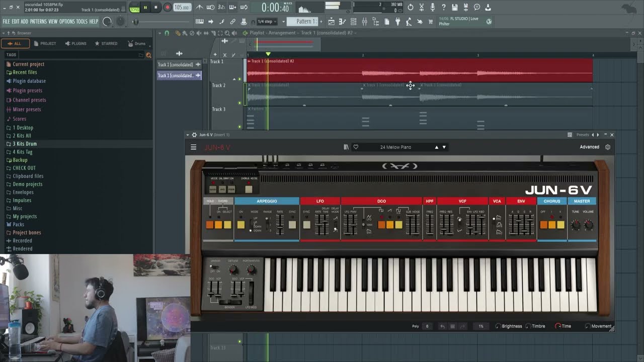Screen dimensions: 644x362
Task: Open the Playlist view icon
Action: point(332,22)
